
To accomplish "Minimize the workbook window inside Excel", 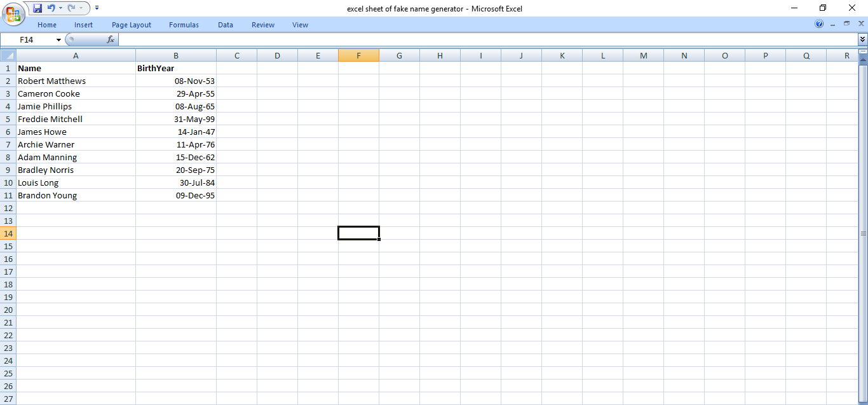I will [x=832, y=24].
